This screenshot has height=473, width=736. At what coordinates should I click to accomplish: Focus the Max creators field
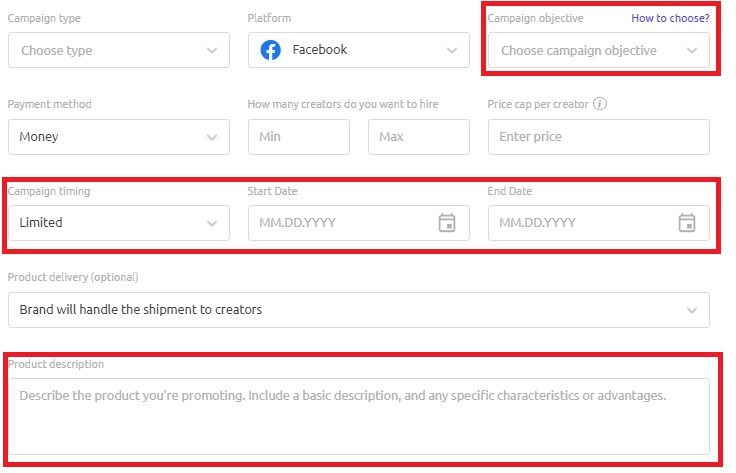coord(419,137)
